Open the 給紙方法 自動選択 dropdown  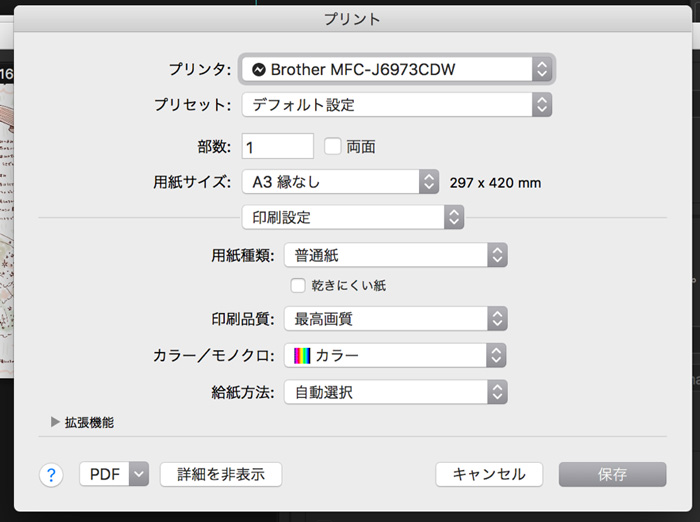[x=396, y=392]
